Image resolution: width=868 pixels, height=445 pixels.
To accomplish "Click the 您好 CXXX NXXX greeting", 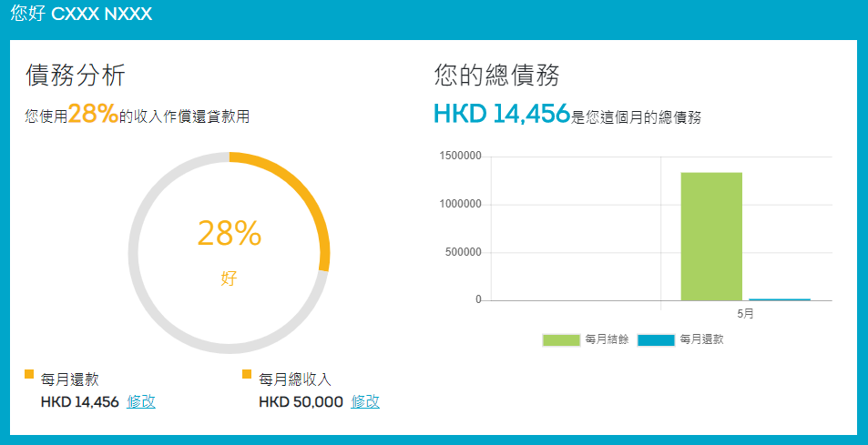I will click(x=81, y=15).
